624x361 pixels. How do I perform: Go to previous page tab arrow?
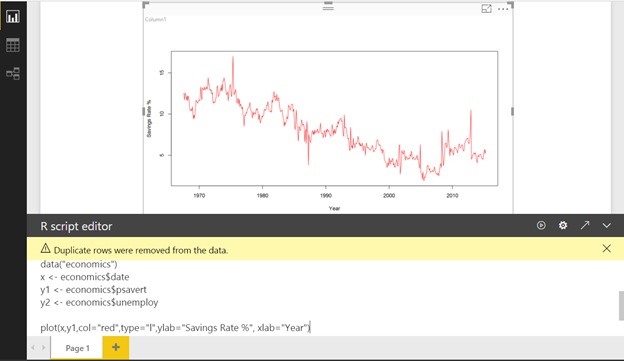33,347
